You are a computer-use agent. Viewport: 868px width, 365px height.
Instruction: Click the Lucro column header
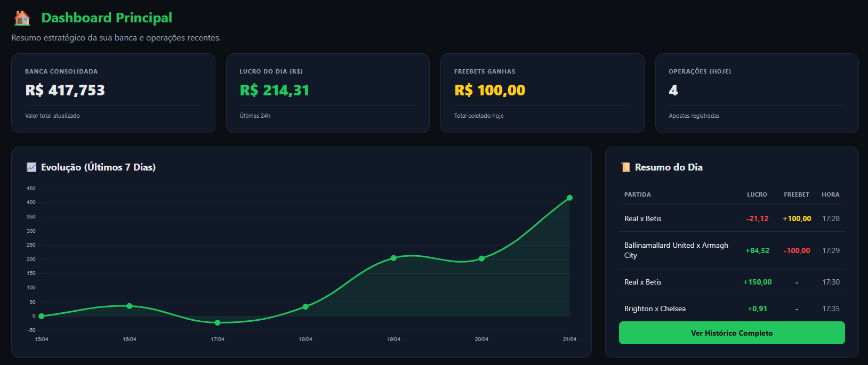pos(757,194)
